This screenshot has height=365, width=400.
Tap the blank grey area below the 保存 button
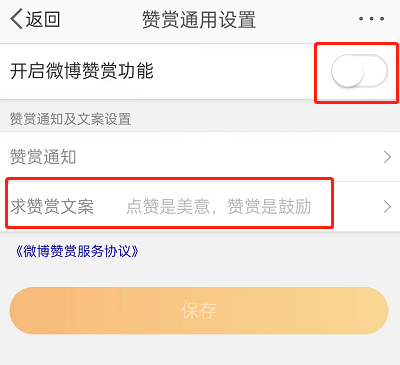tap(200, 350)
